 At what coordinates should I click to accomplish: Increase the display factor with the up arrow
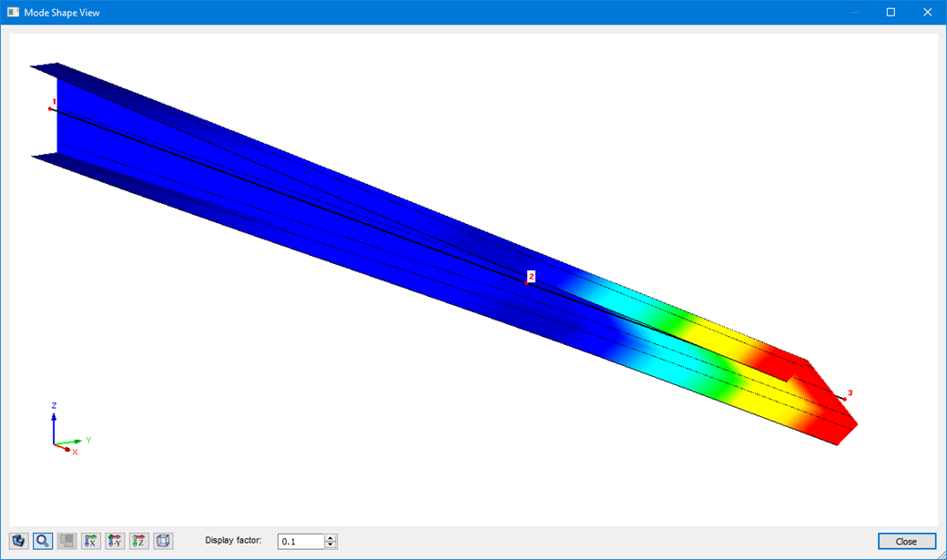330,536
